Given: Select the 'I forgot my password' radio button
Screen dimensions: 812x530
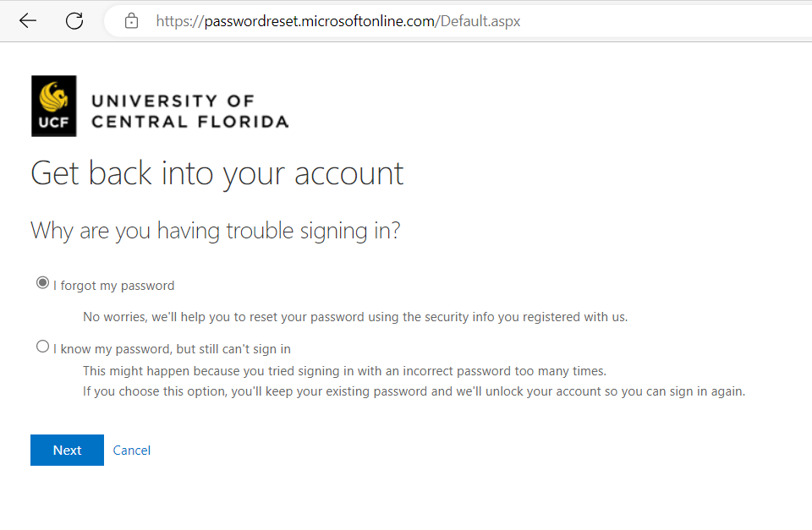Looking at the screenshot, I should [42, 282].
